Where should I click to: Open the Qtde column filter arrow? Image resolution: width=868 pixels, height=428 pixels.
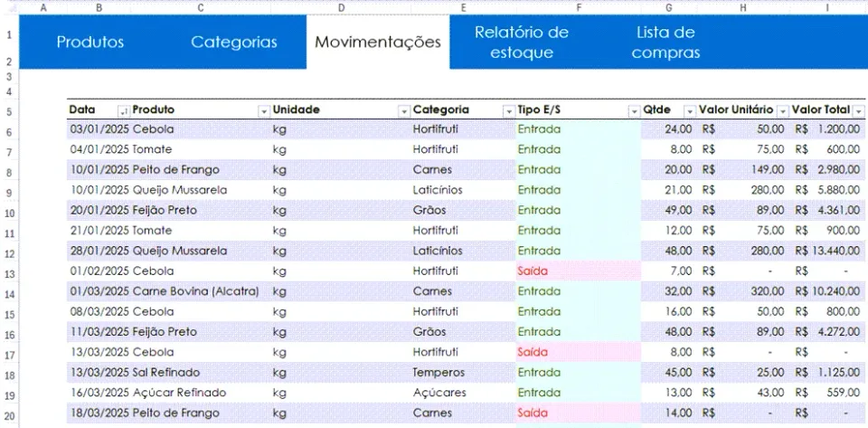tap(690, 111)
